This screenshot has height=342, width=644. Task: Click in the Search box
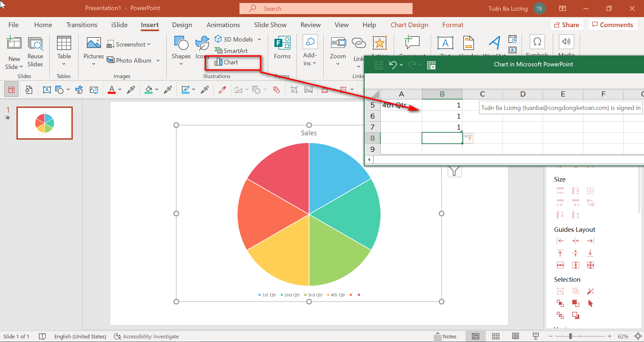326,8
